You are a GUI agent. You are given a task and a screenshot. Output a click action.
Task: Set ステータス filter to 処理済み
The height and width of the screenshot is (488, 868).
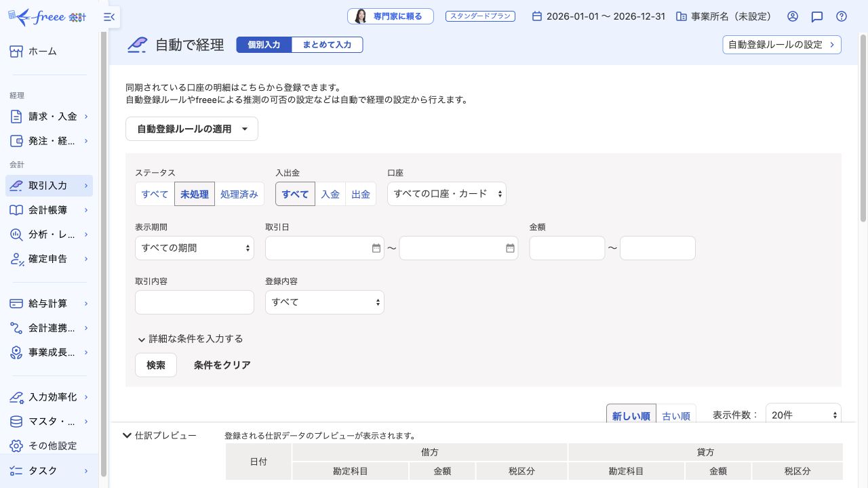(239, 194)
